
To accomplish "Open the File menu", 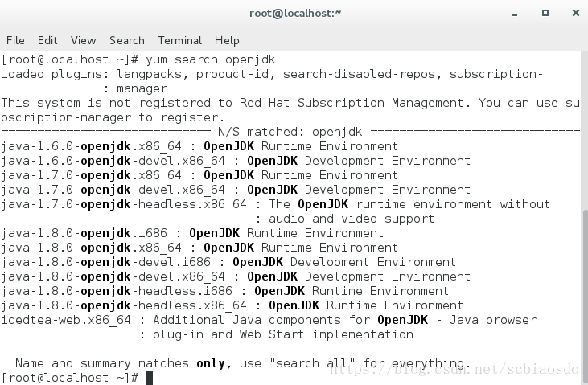I will (15, 40).
